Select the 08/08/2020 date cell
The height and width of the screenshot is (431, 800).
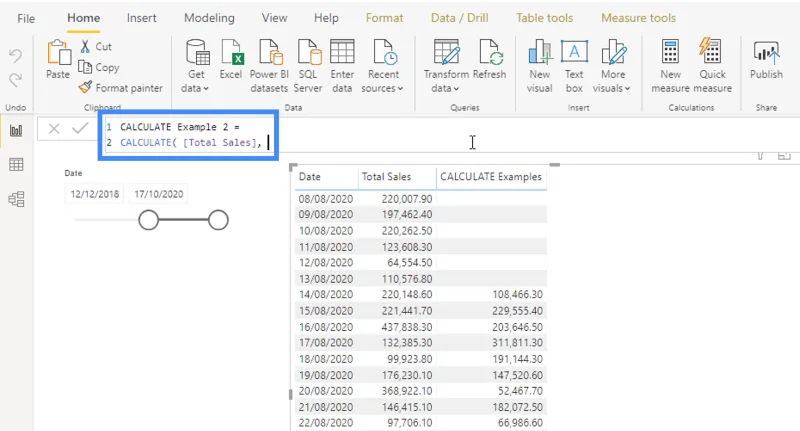(x=326, y=198)
